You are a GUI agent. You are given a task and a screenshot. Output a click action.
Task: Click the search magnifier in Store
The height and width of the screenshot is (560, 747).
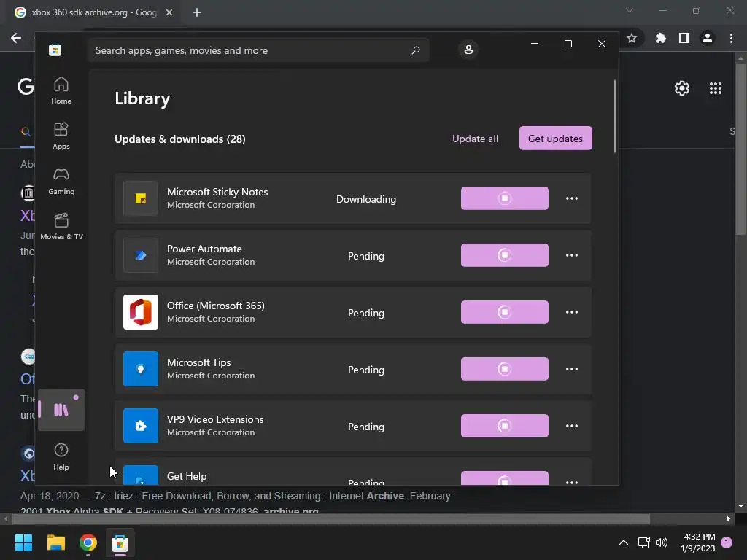pyautogui.click(x=415, y=50)
